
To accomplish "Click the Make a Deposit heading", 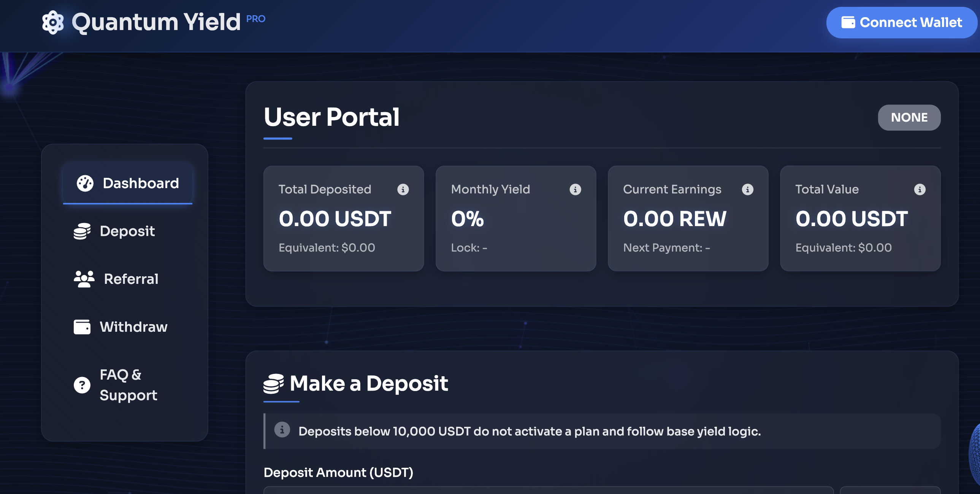I will (369, 383).
